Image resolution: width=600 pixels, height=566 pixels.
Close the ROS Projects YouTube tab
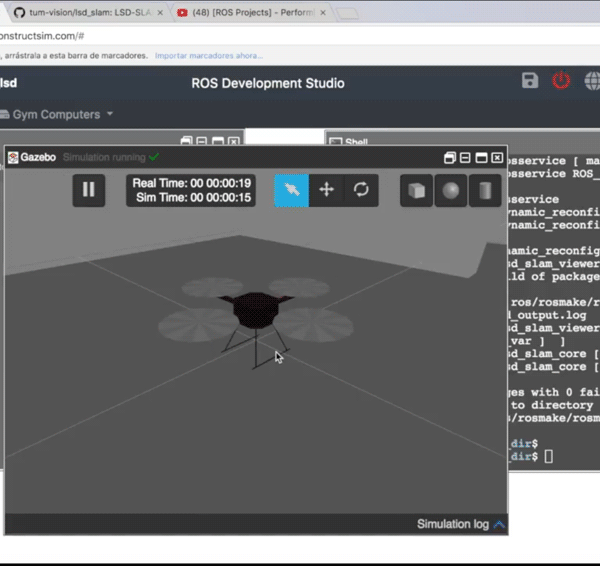(x=323, y=13)
